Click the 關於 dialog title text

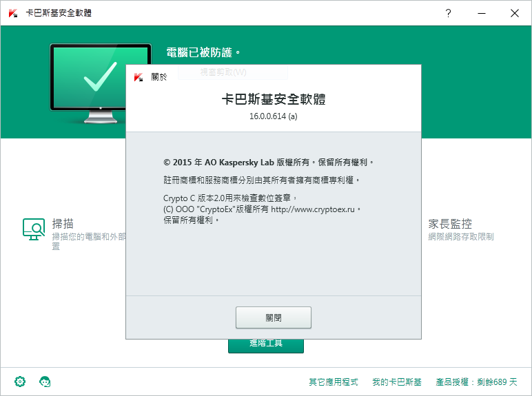(x=159, y=77)
